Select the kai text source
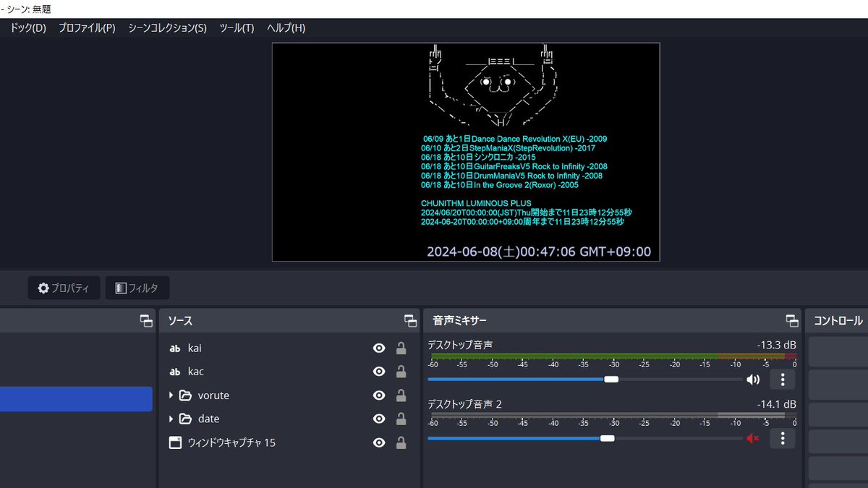The height and width of the screenshot is (488, 868). tap(289, 348)
